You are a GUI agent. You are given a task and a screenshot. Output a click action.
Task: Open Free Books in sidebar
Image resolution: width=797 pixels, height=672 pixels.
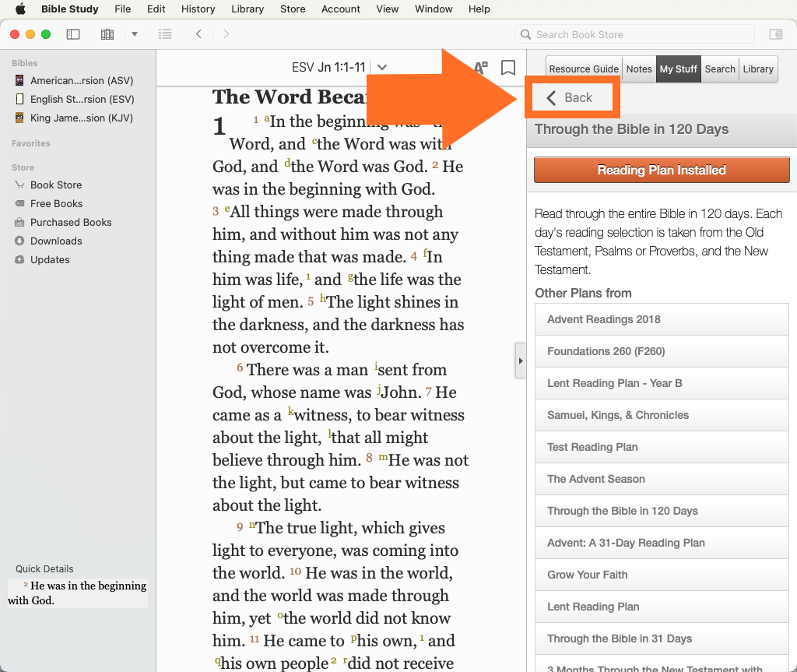56,203
